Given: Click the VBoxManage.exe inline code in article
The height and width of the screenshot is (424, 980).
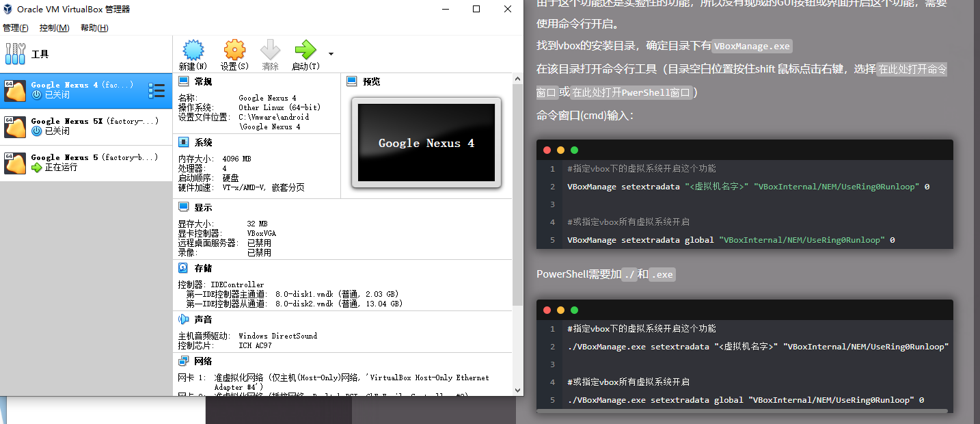Looking at the screenshot, I should [752, 47].
